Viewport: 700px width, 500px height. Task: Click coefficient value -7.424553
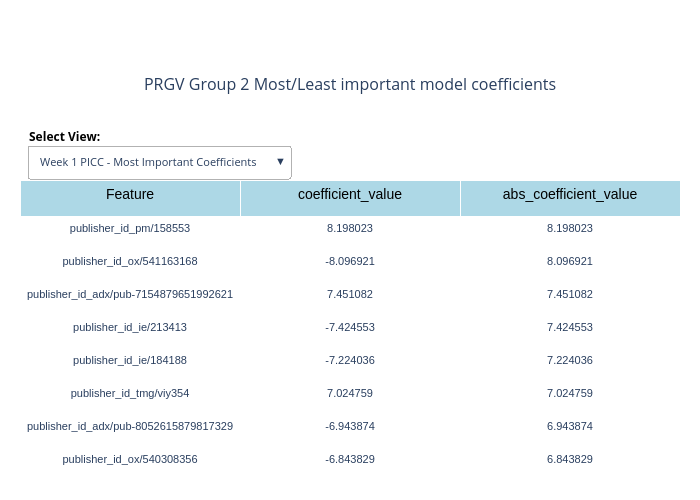[x=350, y=327]
